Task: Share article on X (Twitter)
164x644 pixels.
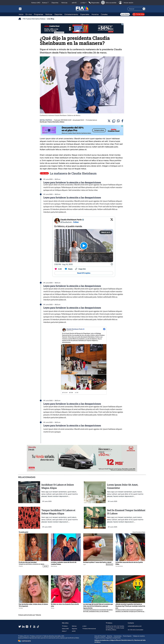Action: click(109, 121)
